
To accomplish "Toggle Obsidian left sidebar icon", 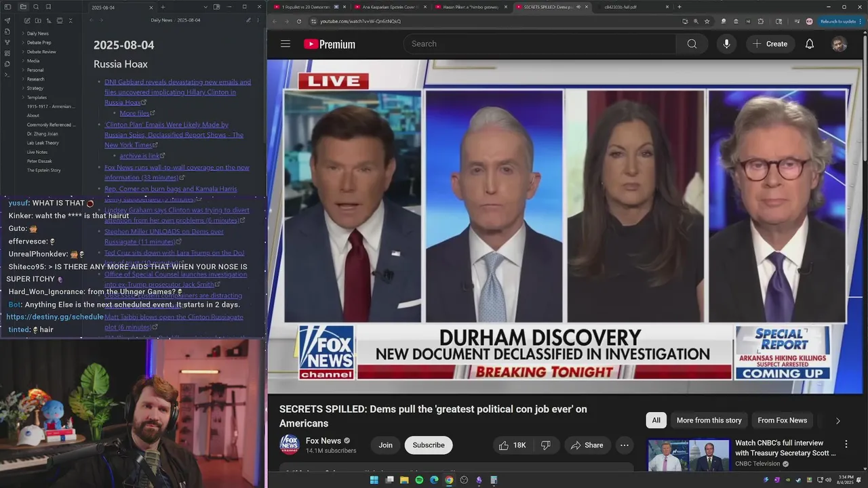I will [x=7, y=7].
